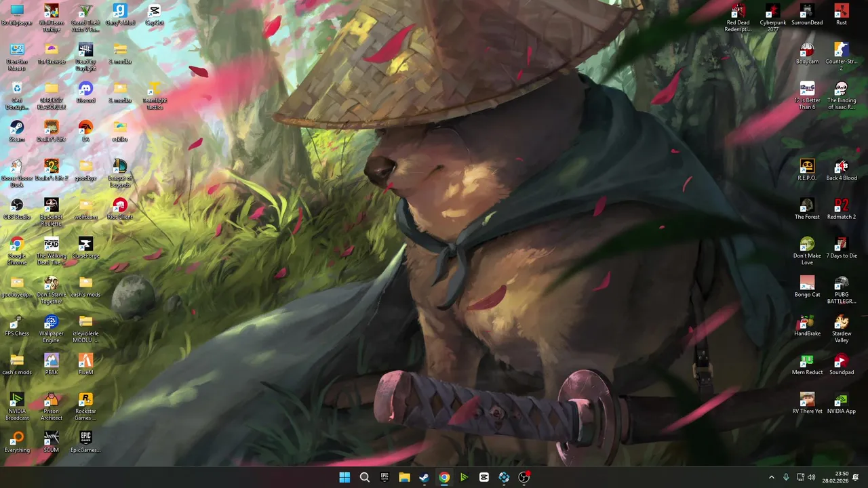Select the Dealer's Life 2 shortcut
The image size is (868, 488).
point(52,170)
